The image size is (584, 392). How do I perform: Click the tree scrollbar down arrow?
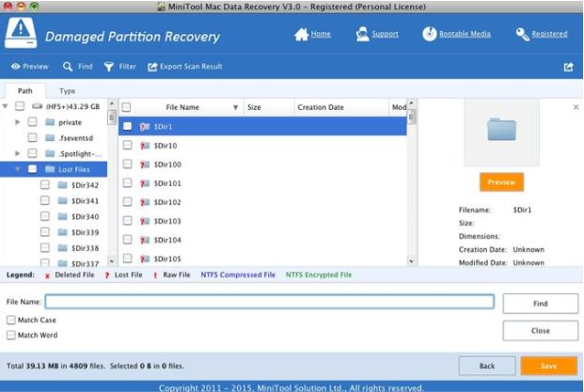(x=111, y=261)
